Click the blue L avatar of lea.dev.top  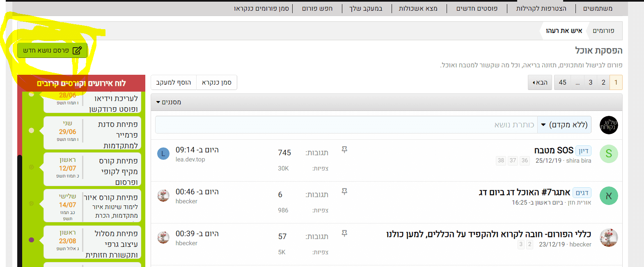coord(163,154)
